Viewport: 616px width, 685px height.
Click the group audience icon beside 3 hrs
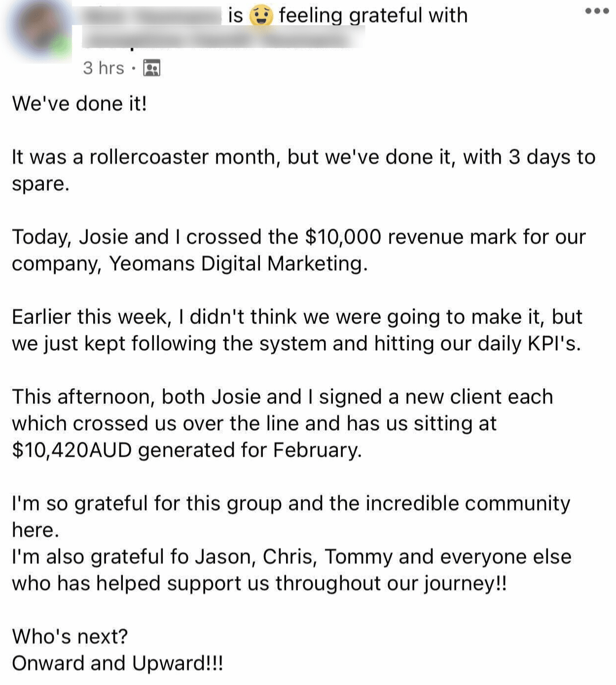point(151,68)
